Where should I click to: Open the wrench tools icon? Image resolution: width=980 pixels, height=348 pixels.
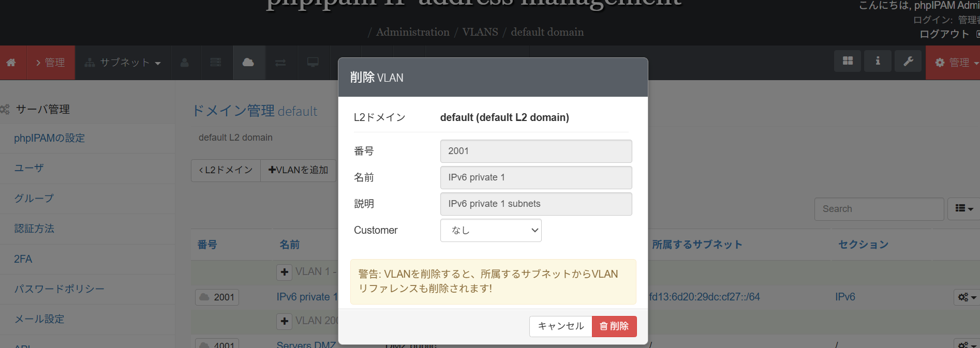click(x=908, y=61)
